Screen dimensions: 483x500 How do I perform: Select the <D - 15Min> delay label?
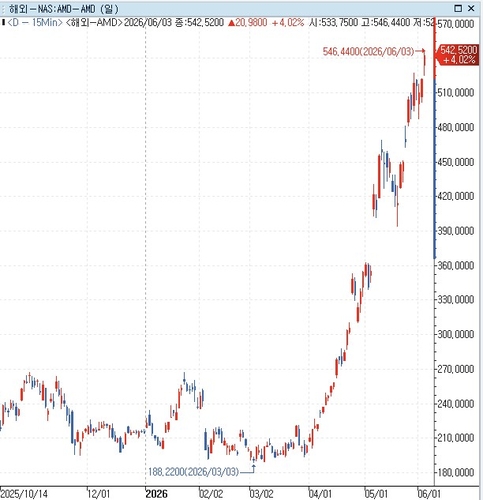[35, 23]
